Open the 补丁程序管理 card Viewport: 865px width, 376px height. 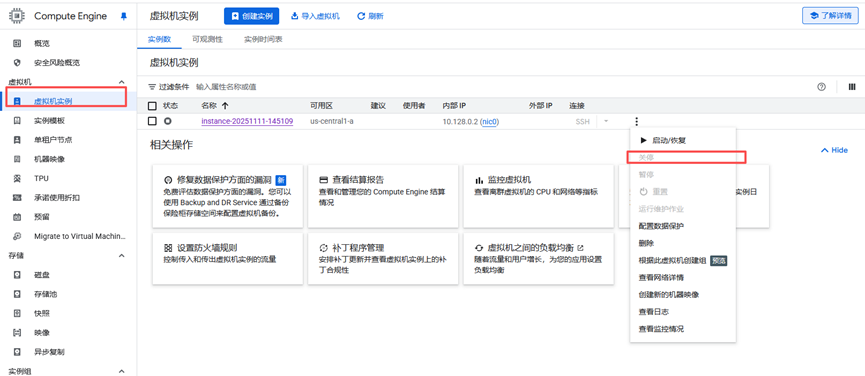(383, 259)
